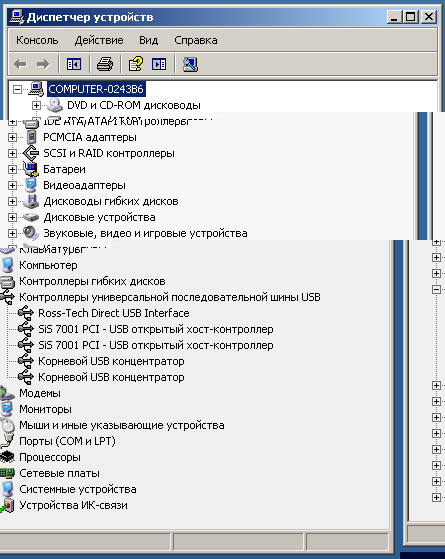Click the Батареи category icon
This screenshot has width=445, height=559.
coord(31,169)
